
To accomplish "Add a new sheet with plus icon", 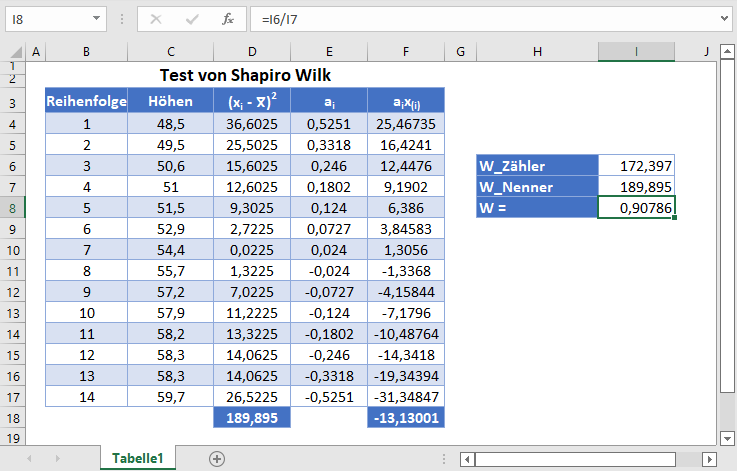I will (217, 459).
